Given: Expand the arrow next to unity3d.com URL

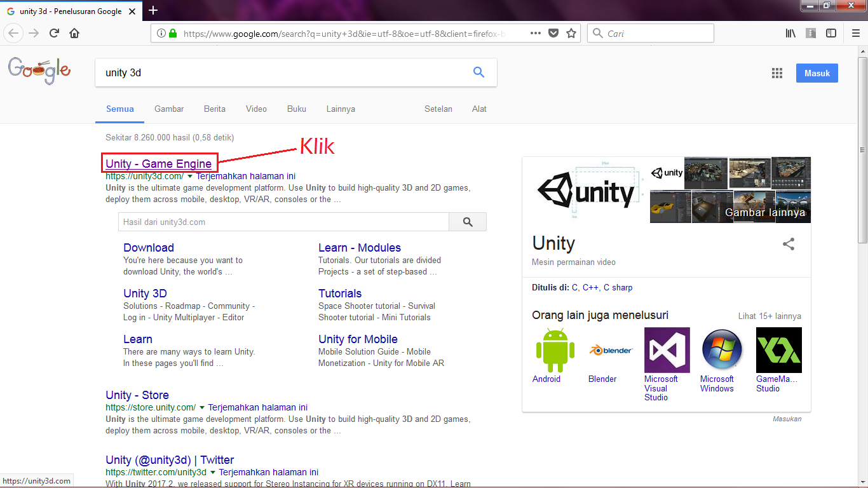Looking at the screenshot, I should pyautogui.click(x=190, y=176).
